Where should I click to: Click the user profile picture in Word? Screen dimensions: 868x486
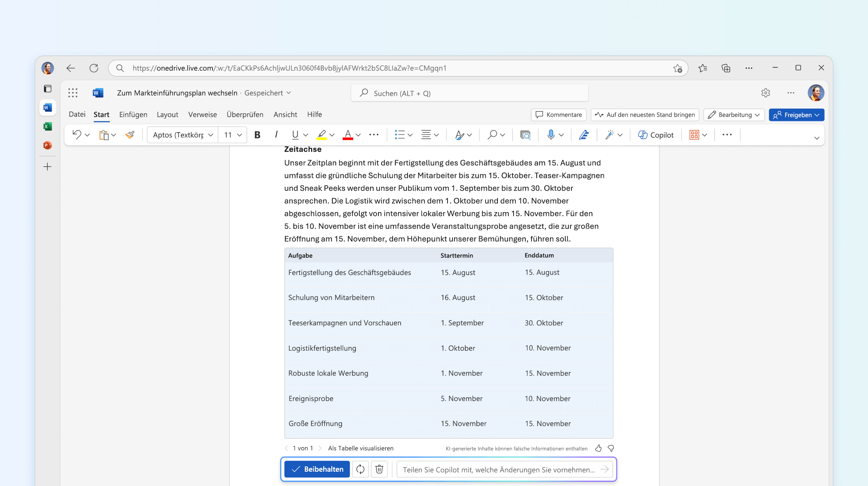tap(816, 93)
